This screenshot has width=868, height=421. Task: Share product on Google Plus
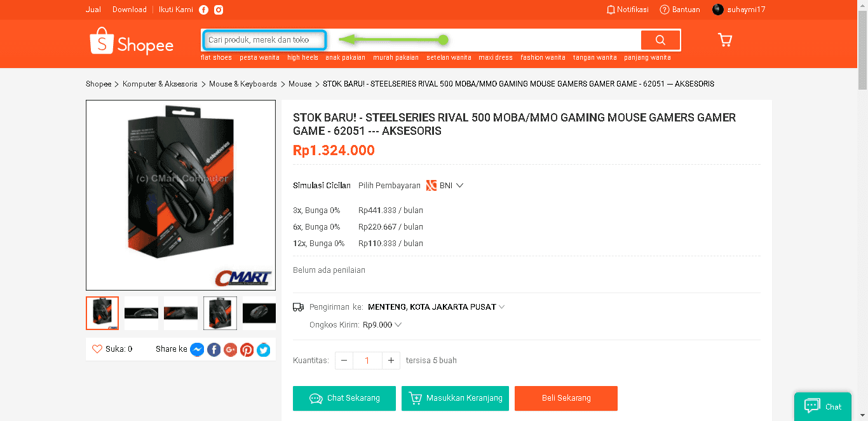230,349
